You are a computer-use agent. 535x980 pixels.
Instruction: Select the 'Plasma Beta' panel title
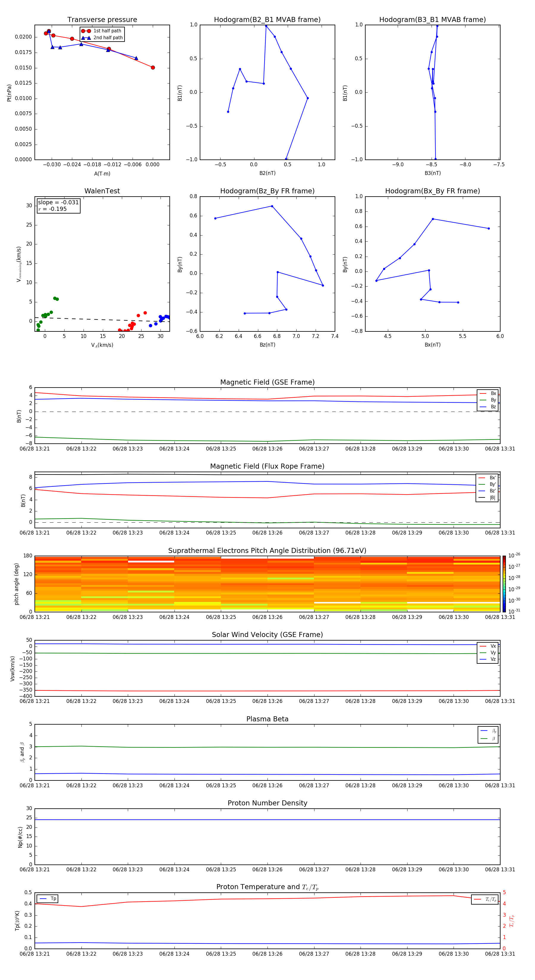click(x=267, y=719)
